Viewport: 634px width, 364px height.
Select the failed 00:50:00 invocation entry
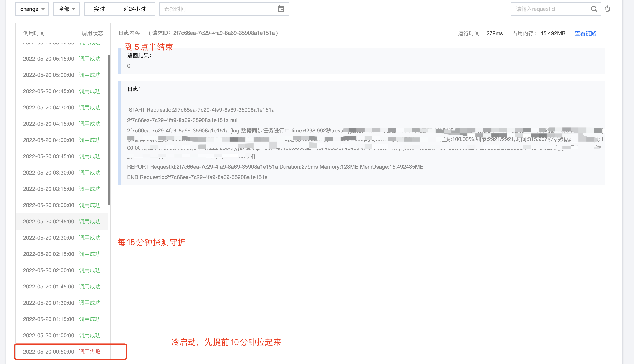coord(62,352)
